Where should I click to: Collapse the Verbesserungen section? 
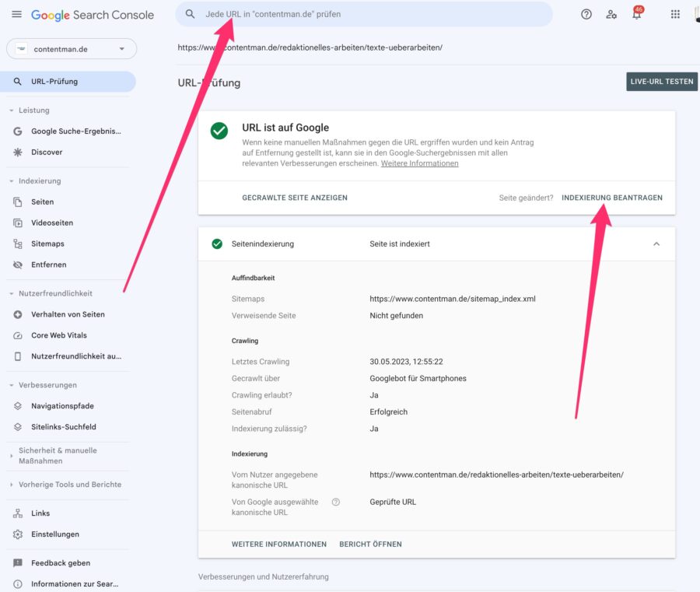tap(11, 385)
